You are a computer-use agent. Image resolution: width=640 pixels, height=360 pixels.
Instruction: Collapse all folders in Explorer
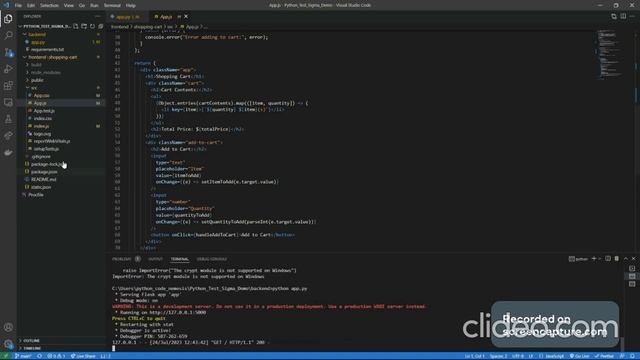[x=100, y=26]
